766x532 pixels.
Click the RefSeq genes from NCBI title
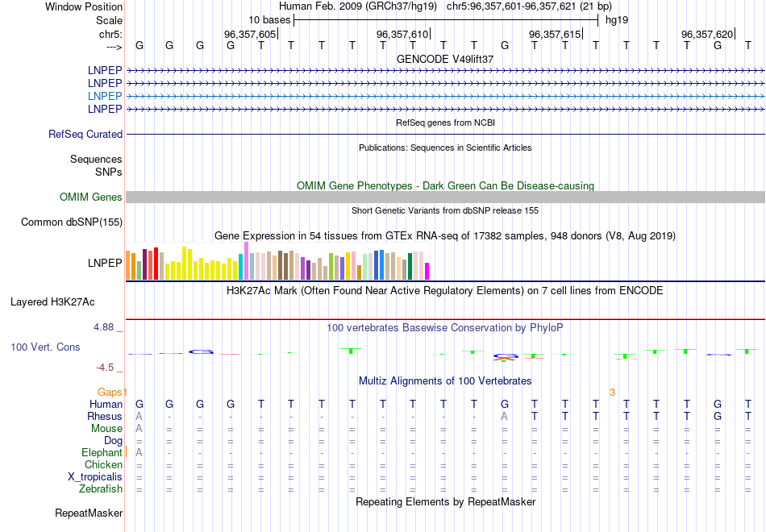click(x=445, y=123)
